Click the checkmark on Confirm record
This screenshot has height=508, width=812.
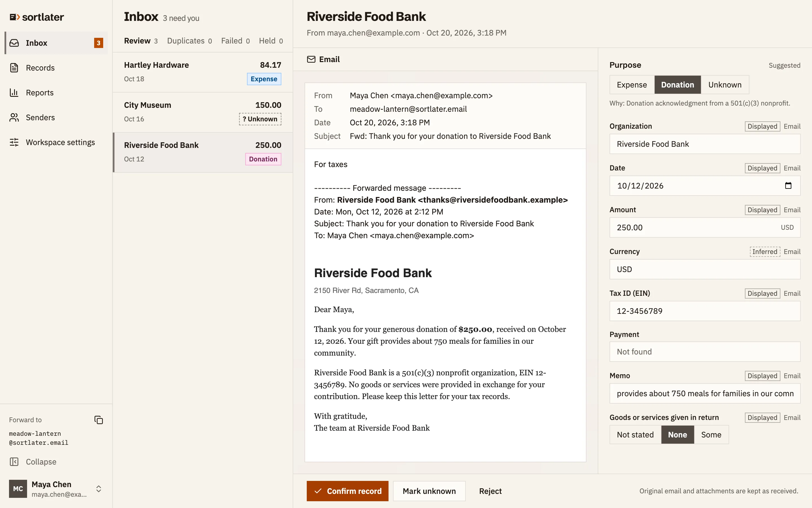[x=318, y=491]
